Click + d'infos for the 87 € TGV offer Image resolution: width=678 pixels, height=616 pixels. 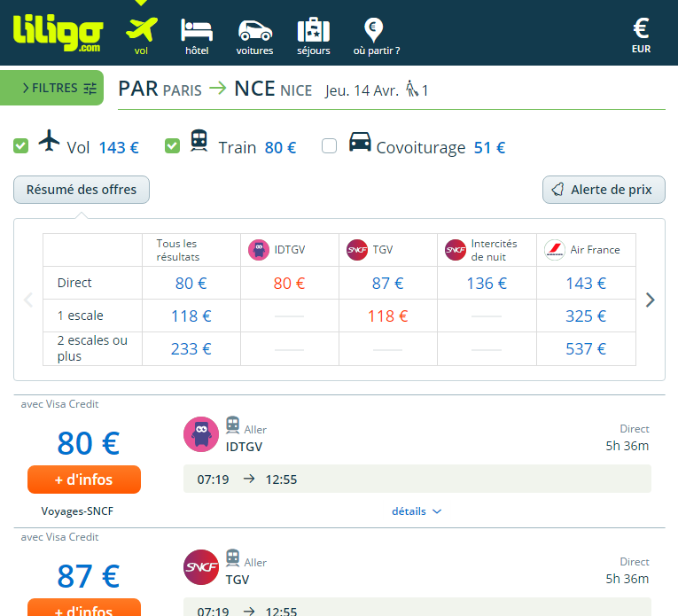point(84,607)
